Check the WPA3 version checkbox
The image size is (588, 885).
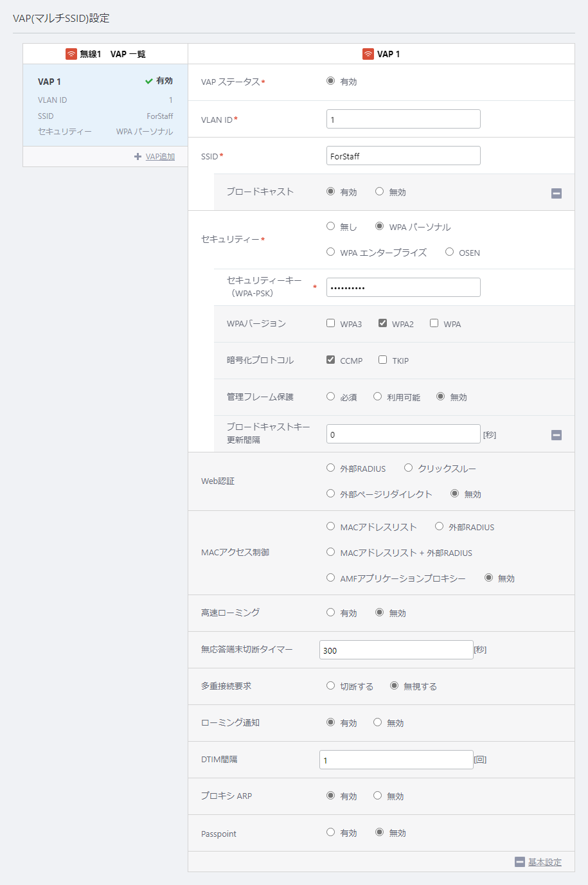click(x=330, y=323)
